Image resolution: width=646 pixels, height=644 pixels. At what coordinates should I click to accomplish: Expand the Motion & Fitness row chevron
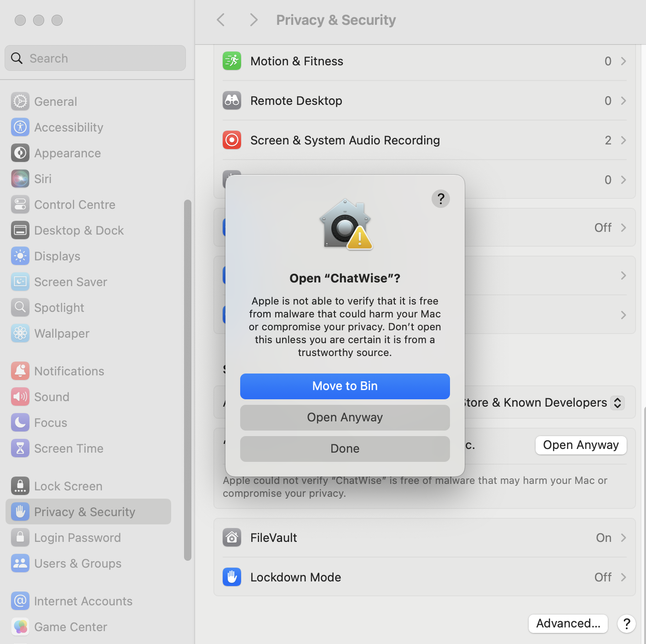click(623, 61)
